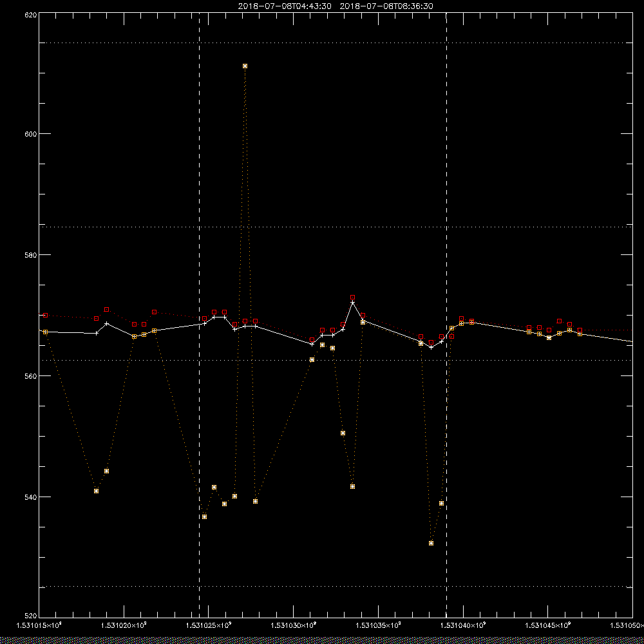Select the 560 y-axis label
The width and height of the screenshot is (644, 644).
[x=31, y=376]
